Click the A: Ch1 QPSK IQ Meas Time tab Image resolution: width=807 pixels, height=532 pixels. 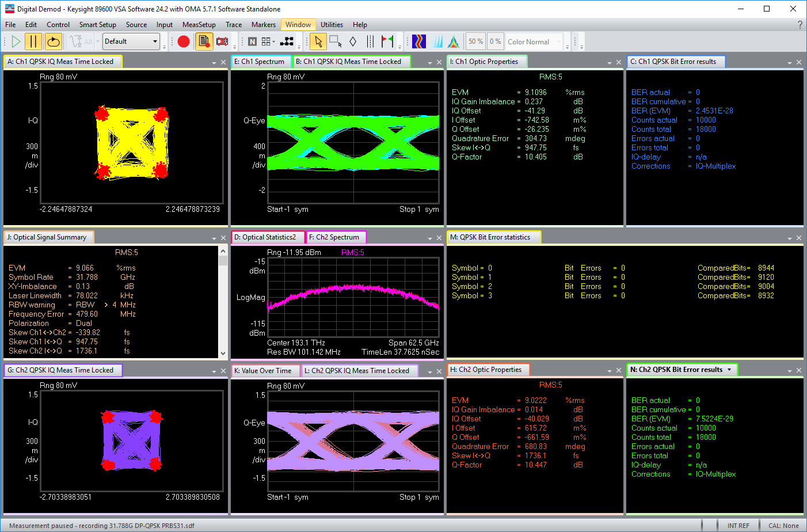pos(63,62)
